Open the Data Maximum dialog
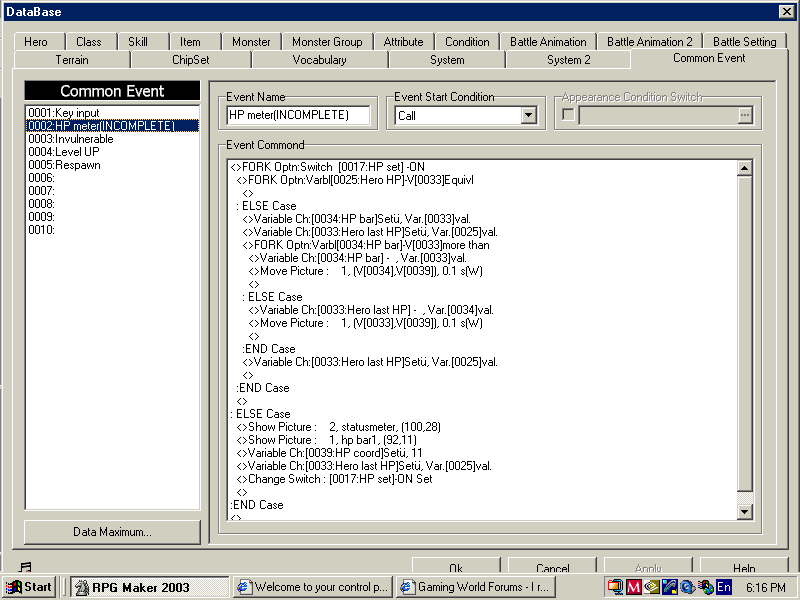The height and width of the screenshot is (600, 800). (x=111, y=532)
